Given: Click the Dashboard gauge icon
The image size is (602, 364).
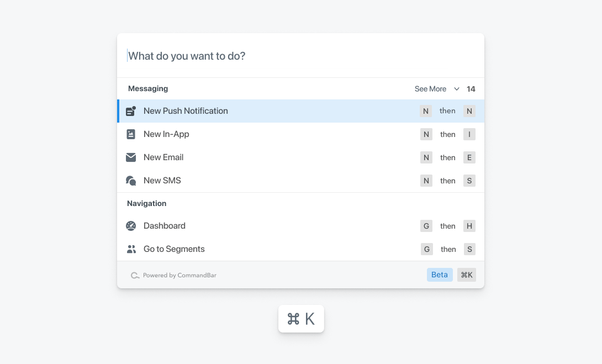Looking at the screenshot, I should (x=131, y=226).
